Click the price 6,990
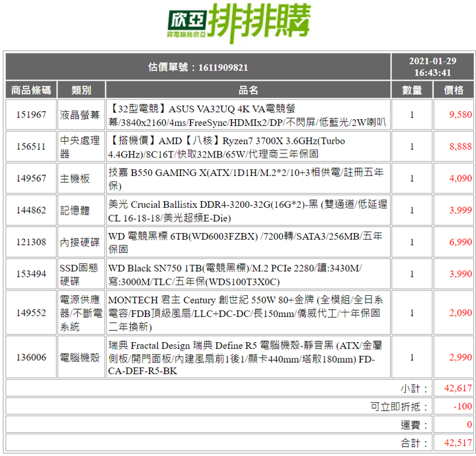The width and height of the screenshot is (476, 456). click(x=461, y=242)
